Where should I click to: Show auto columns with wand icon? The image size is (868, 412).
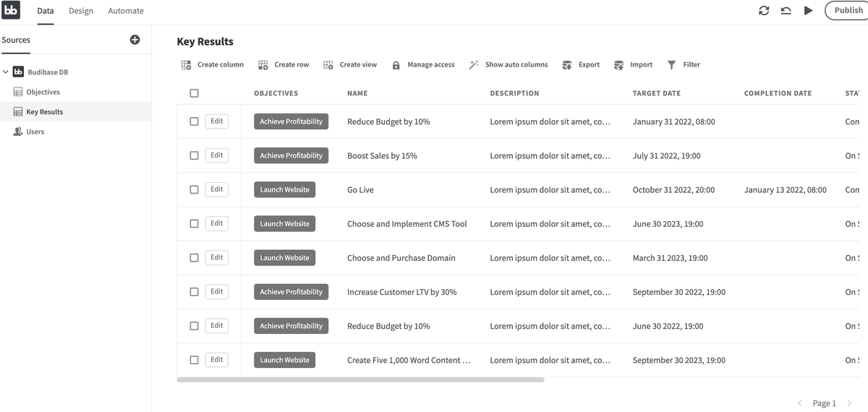(474, 65)
